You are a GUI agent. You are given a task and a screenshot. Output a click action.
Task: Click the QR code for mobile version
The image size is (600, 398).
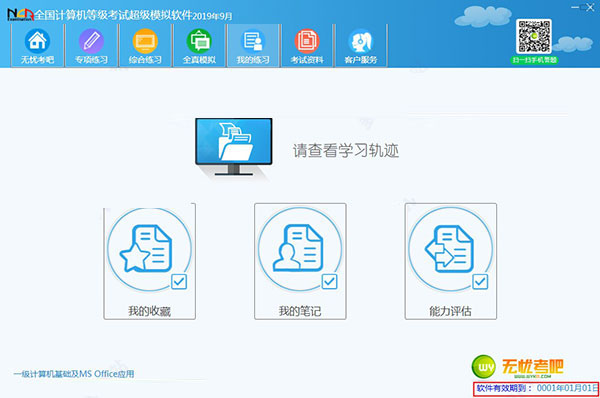pos(533,36)
